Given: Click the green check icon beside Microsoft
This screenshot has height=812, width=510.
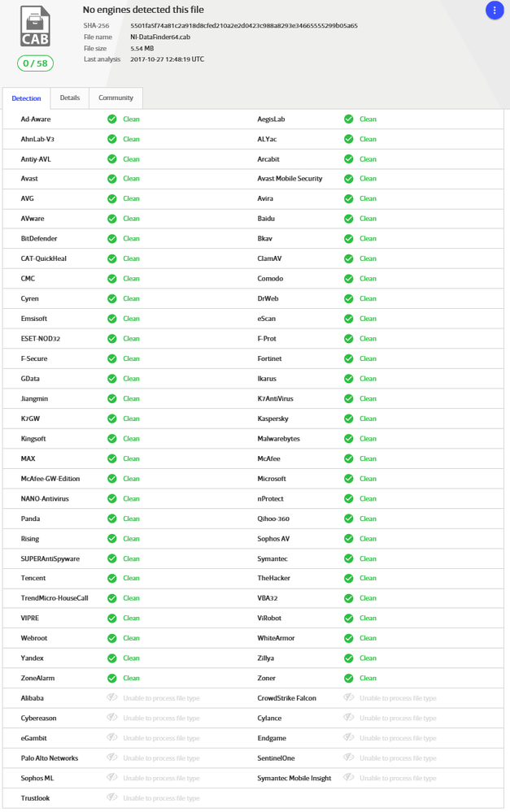Looking at the screenshot, I should click(x=348, y=479).
